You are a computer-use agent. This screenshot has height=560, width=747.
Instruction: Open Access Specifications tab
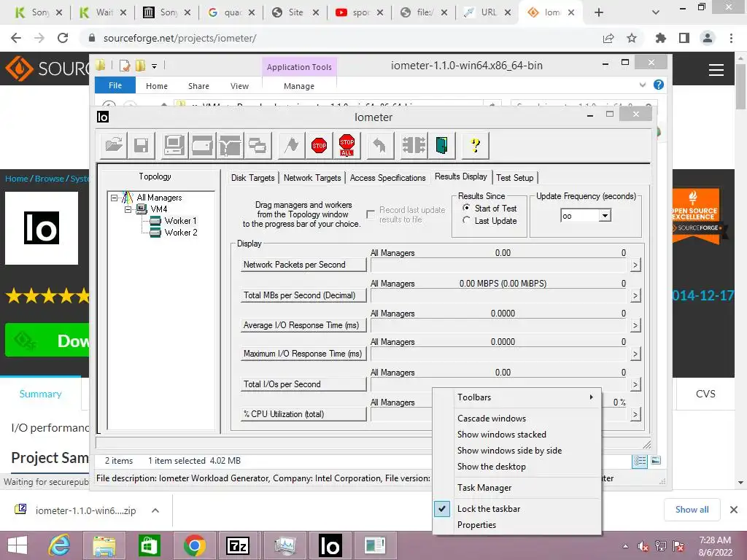click(388, 178)
